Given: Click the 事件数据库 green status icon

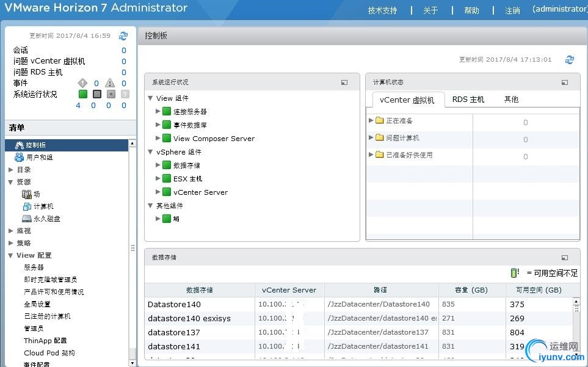Looking at the screenshot, I should (x=167, y=125).
